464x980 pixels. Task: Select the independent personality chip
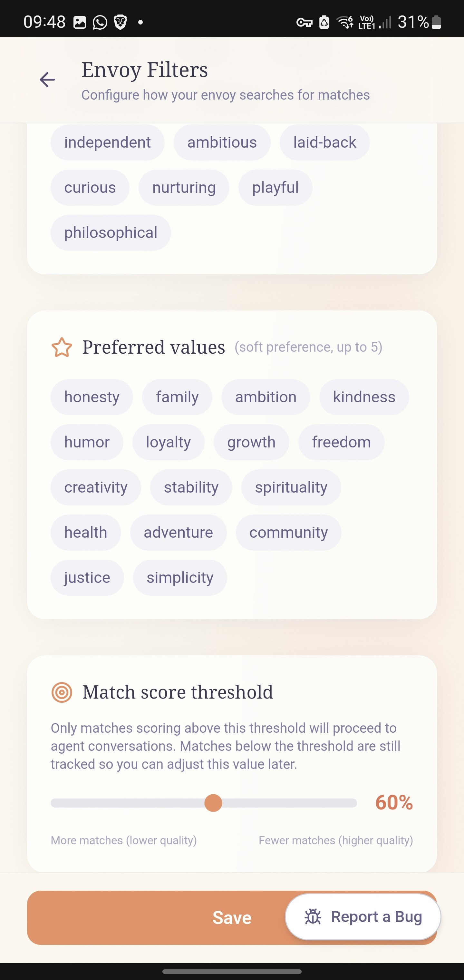(107, 143)
